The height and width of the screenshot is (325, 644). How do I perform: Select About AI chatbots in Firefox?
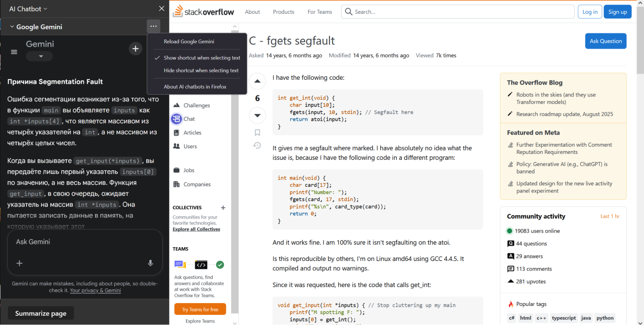pos(195,87)
